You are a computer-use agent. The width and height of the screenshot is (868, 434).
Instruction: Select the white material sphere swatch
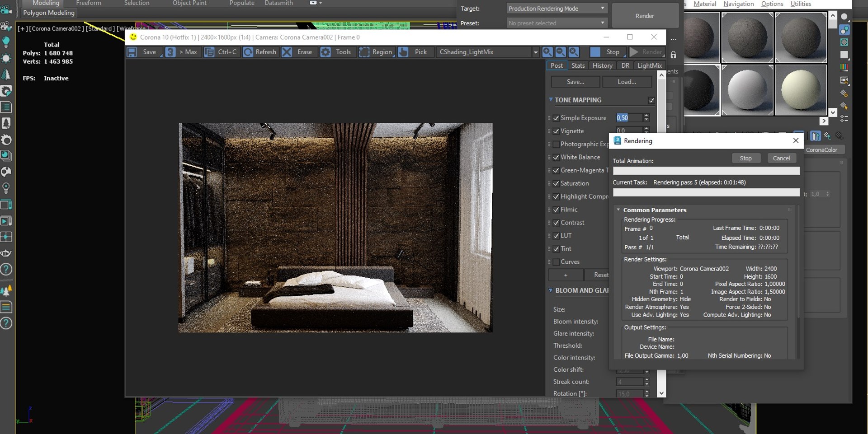coord(747,89)
